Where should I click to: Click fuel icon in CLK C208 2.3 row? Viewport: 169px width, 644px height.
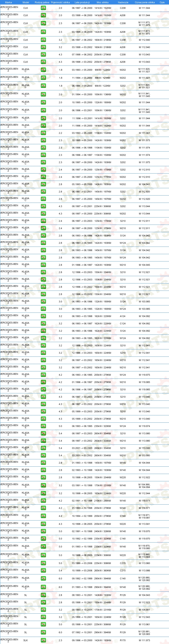tap(43, 23)
